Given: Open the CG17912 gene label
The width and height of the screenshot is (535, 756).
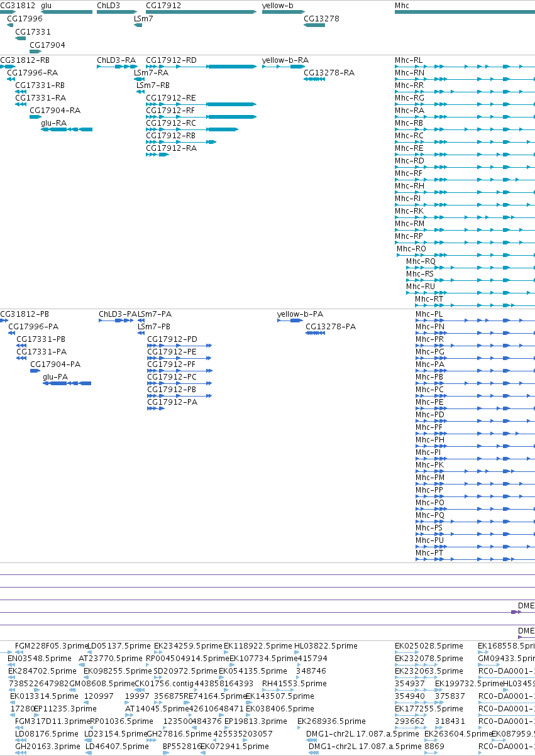Looking at the screenshot, I should (163, 5).
